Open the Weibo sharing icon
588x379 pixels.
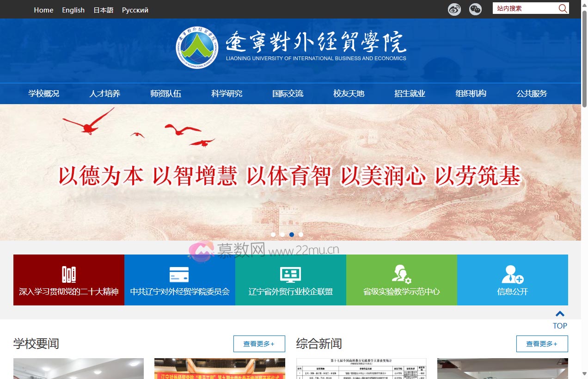point(454,9)
